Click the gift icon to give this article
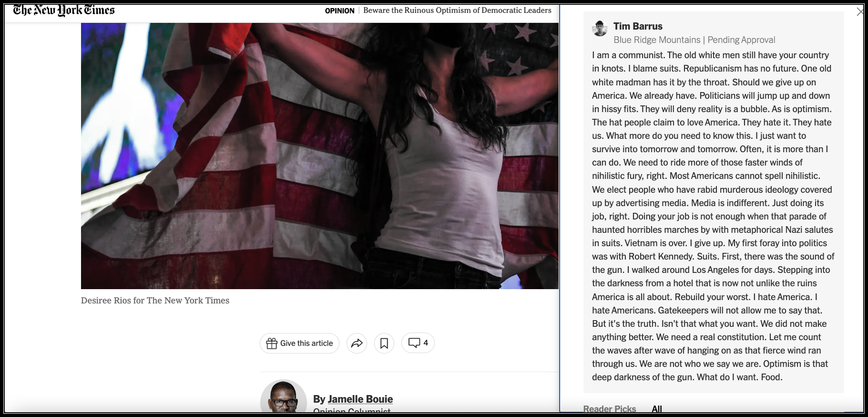Image resolution: width=868 pixels, height=417 pixels. point(271,343)
